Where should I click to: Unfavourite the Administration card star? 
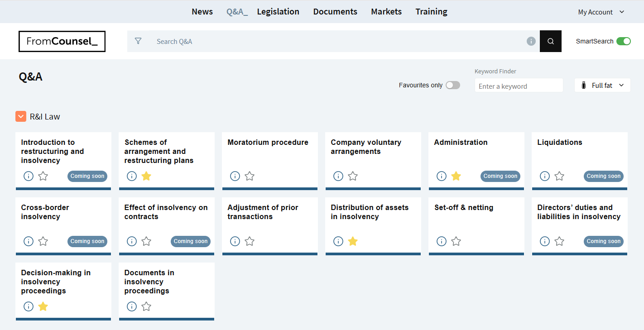pos(456,176)
